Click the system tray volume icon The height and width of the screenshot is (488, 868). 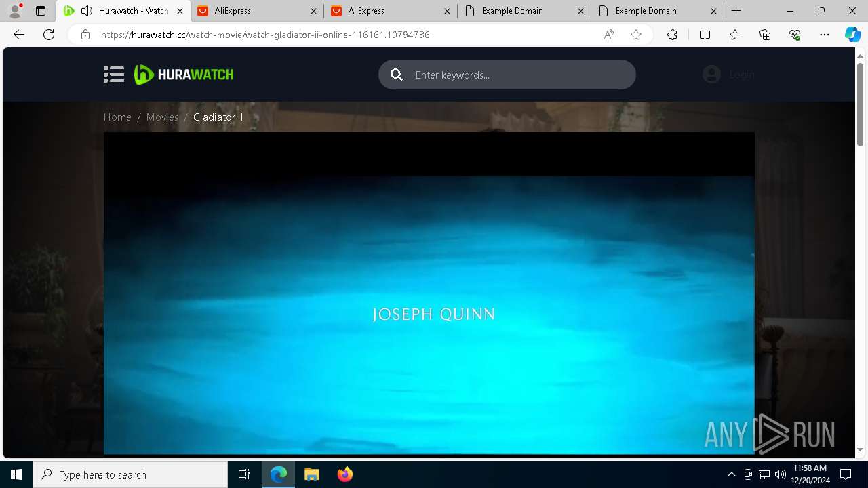click(x=781, y=474)
